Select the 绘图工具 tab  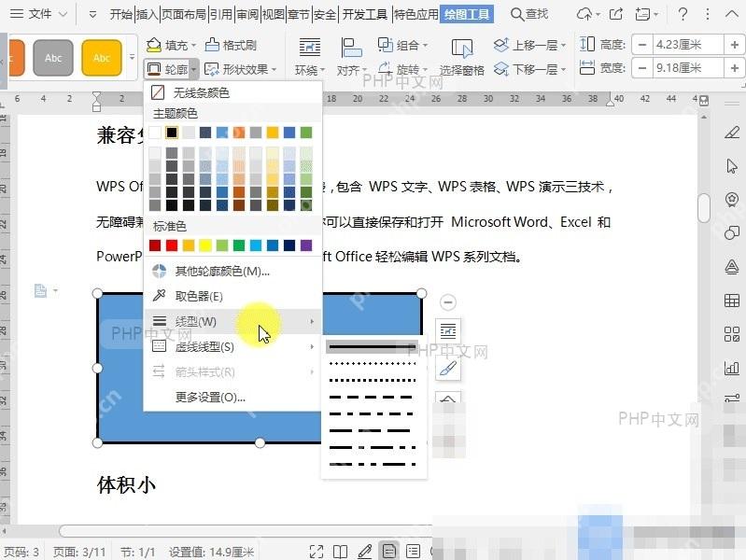click(467, 14)
